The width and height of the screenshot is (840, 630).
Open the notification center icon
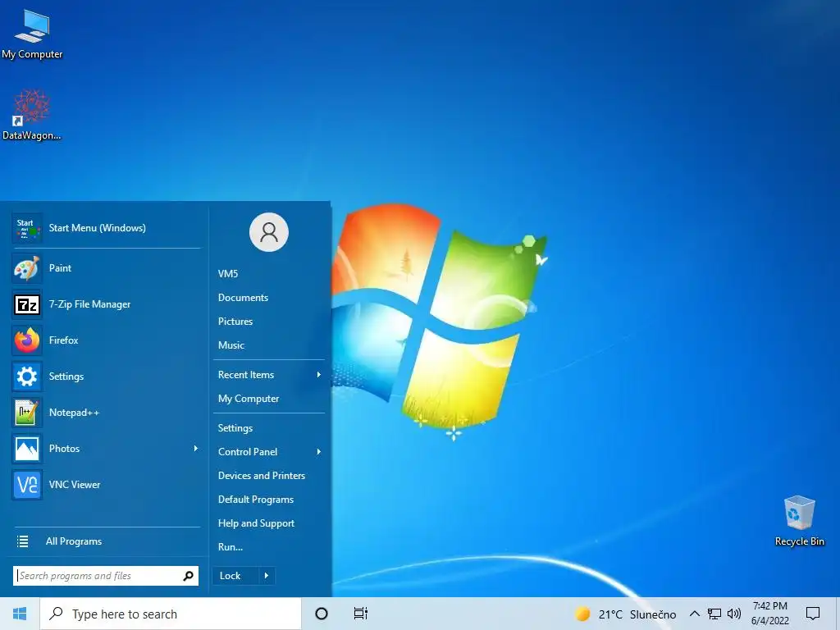[x=813, y=614]
